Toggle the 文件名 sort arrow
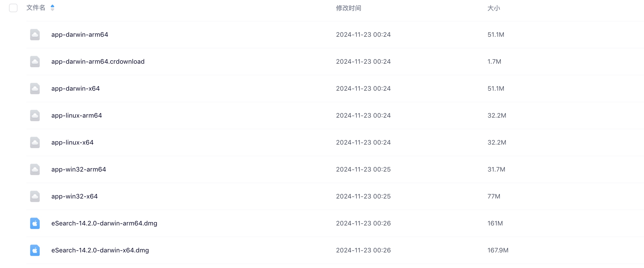Screen dimensions: 644x268 (52, 8)
